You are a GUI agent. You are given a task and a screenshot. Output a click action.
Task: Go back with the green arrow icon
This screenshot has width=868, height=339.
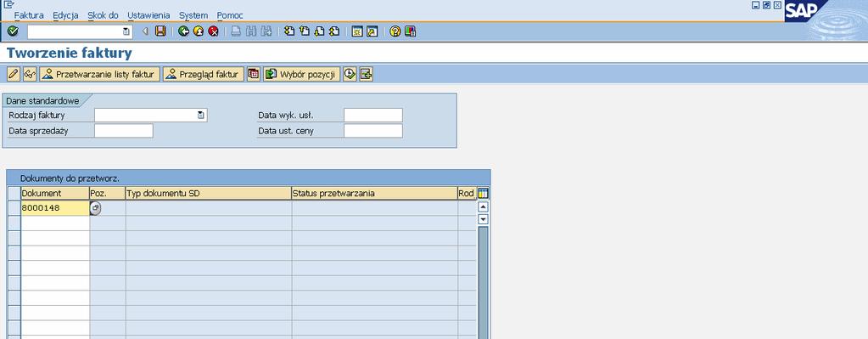184,31
